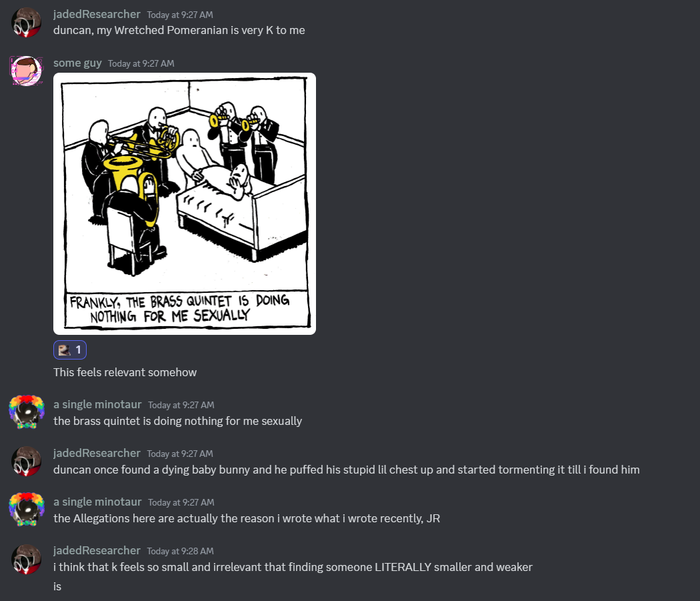The height and width of the screenshot is (601, 700).
Task: Open the brass quintet comic image
Action: [185, 203]
